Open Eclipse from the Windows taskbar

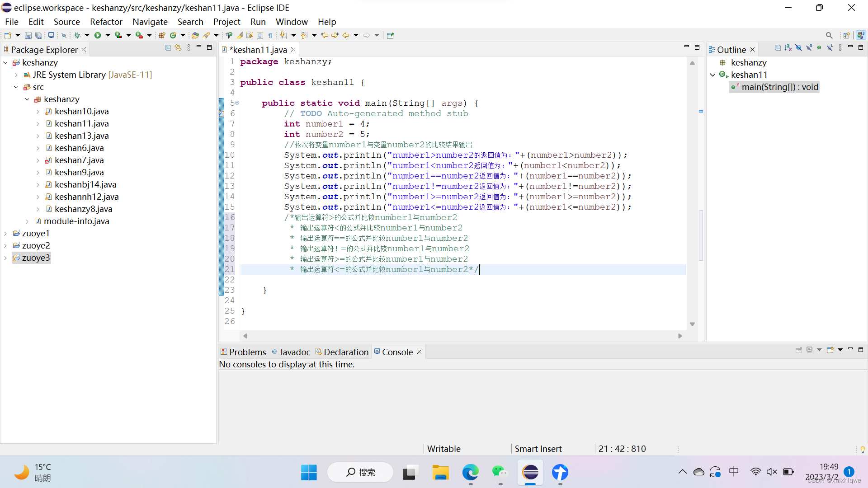tap(530, 473)
